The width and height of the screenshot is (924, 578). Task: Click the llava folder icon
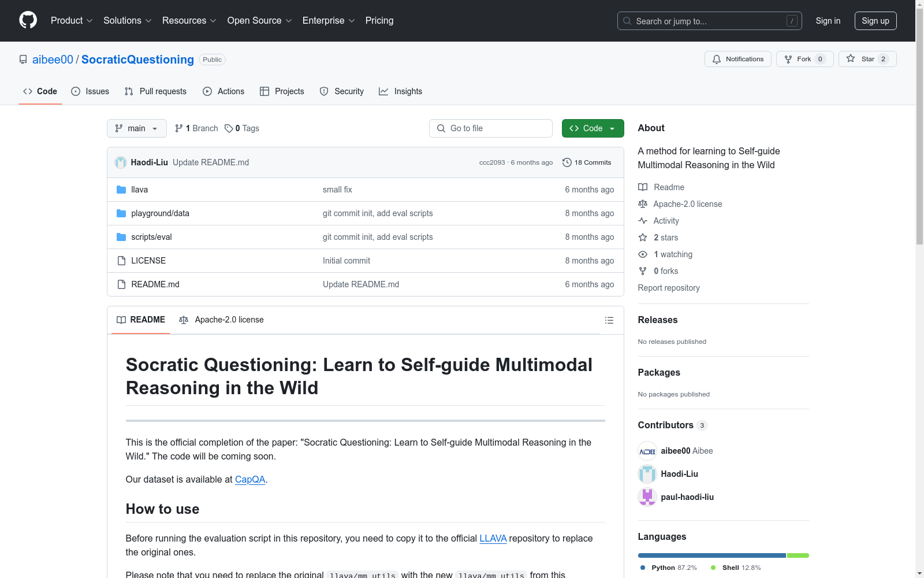coord(121,190)
